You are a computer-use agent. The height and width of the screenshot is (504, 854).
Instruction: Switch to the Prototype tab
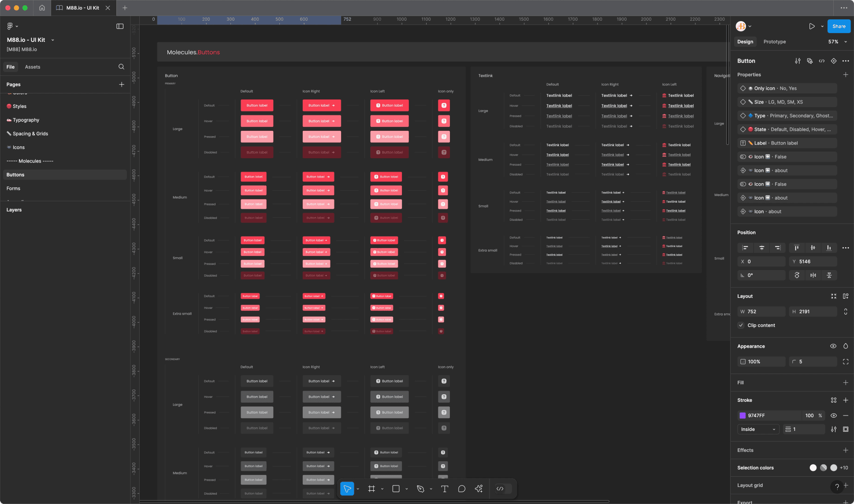click(x=774, y=41)
